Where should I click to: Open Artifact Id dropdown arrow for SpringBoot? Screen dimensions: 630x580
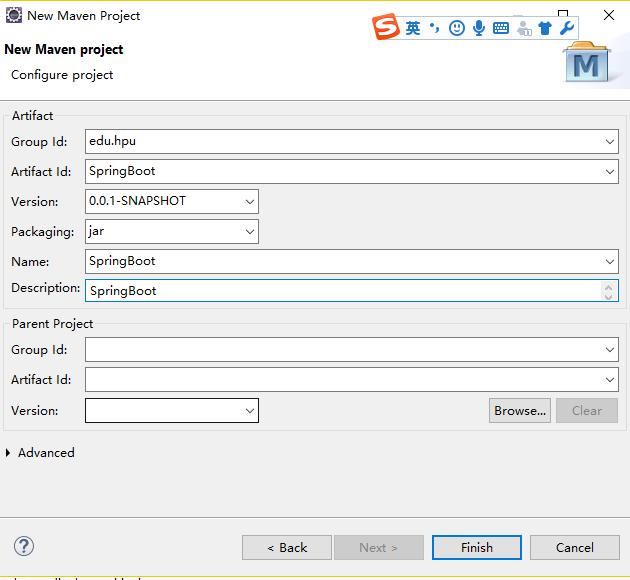tap(610, 172)
